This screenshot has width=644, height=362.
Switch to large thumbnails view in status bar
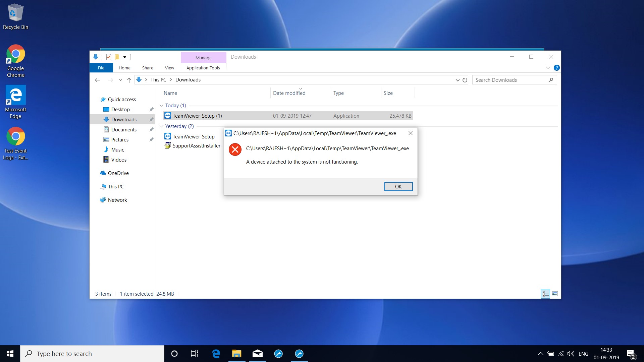[555, 294]
